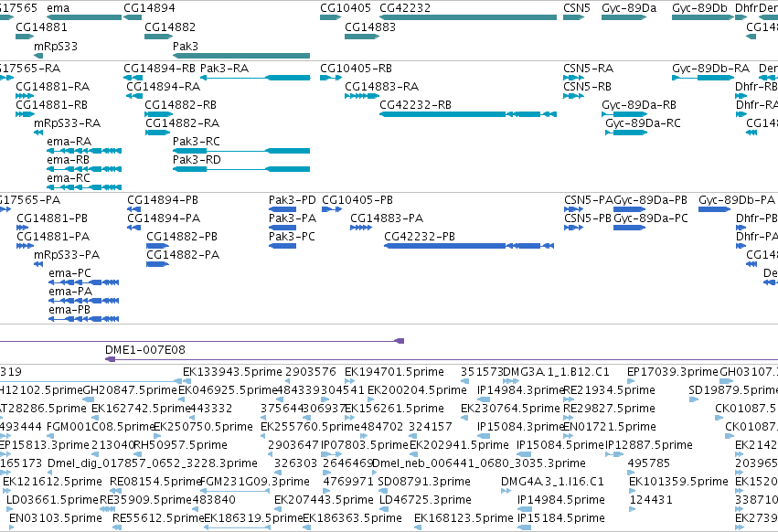The image size is (778, 532).
Task: Click the mRpS33-RA transcript
Action: (38, 133)
